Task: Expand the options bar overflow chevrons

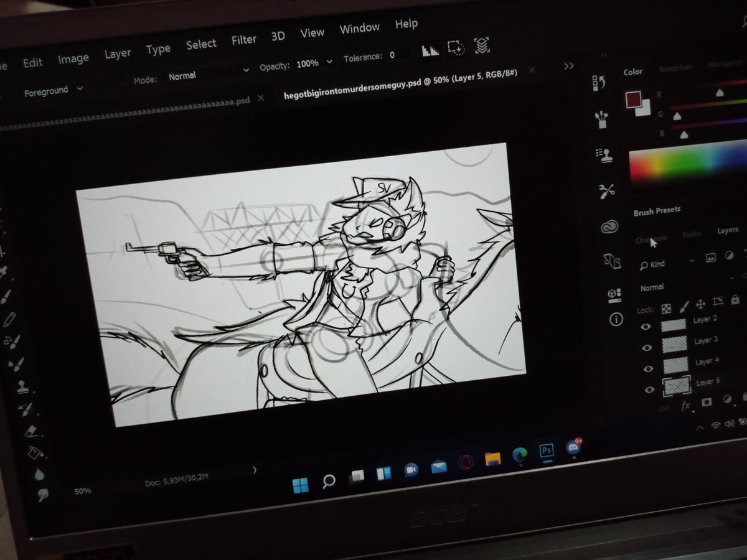Action: pyautogui.click(x=568, y=66)
